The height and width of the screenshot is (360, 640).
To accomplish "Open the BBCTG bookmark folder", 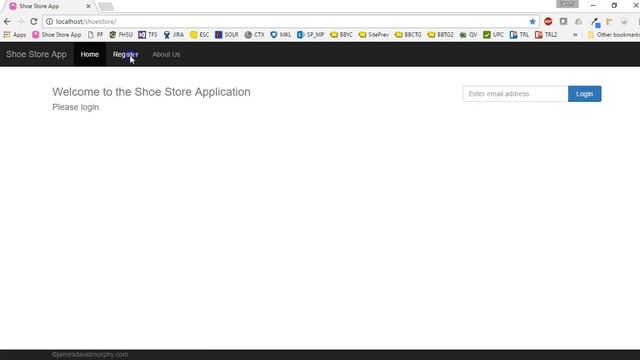I will [x=408, y=35].
